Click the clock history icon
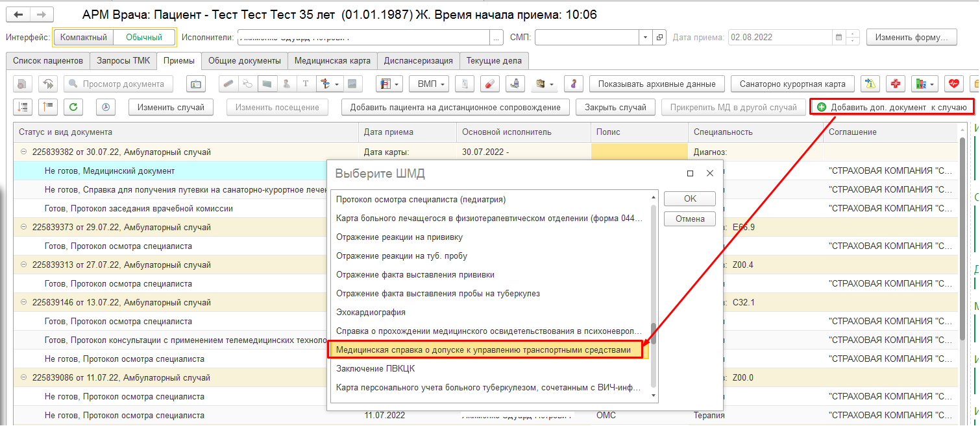Image resolution: width=980 pixels, height=426 pixels. [x=106, y=107]
